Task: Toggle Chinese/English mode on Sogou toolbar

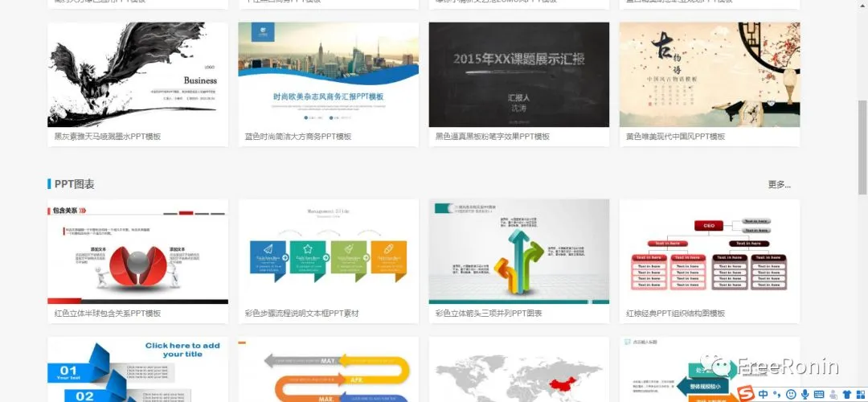Action: 764,394
